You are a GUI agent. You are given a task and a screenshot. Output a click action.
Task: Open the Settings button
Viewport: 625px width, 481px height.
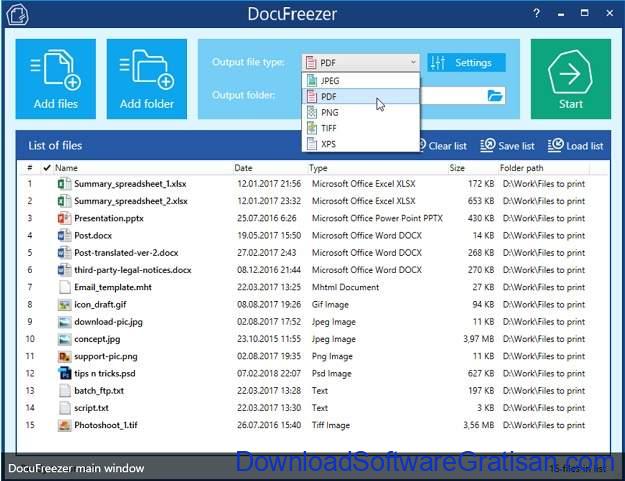[466, 63]
